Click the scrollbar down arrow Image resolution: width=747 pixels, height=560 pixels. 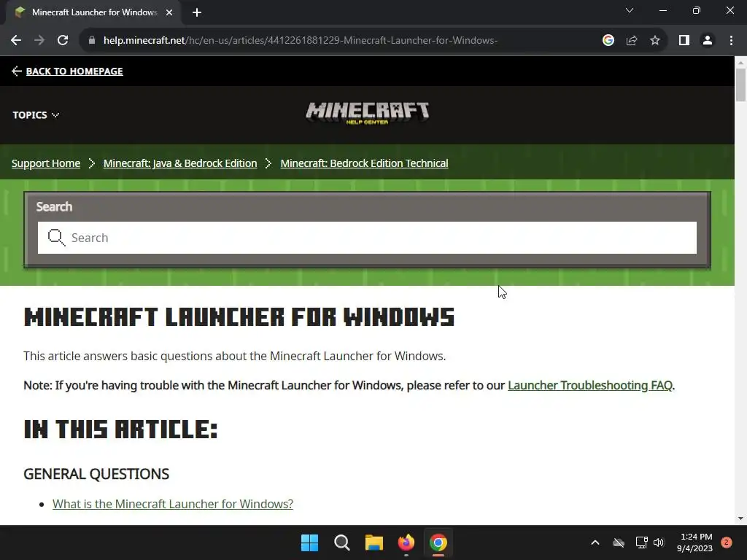(x=740, y=518)
